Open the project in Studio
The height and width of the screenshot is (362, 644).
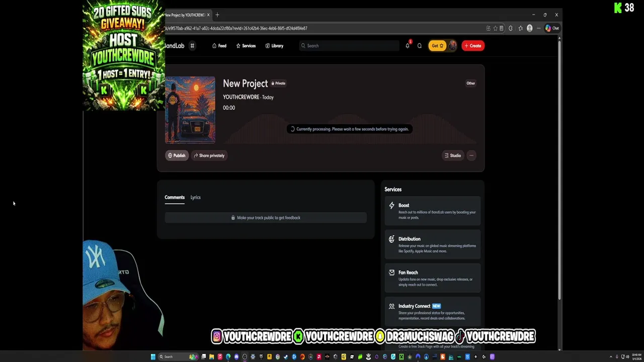pyautogui.click(x=452, y=155)
